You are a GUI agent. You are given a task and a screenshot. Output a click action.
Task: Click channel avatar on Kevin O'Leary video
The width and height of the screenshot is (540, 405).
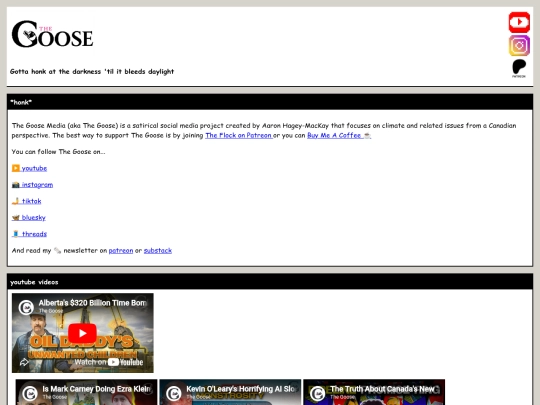(x=174, y=393)
